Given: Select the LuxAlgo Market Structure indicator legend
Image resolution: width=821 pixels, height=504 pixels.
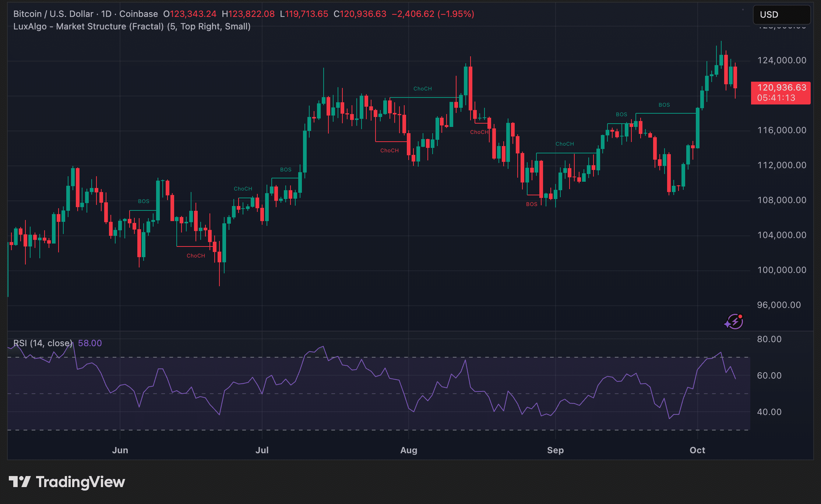Looking at the screenshot, I should 131,26.
